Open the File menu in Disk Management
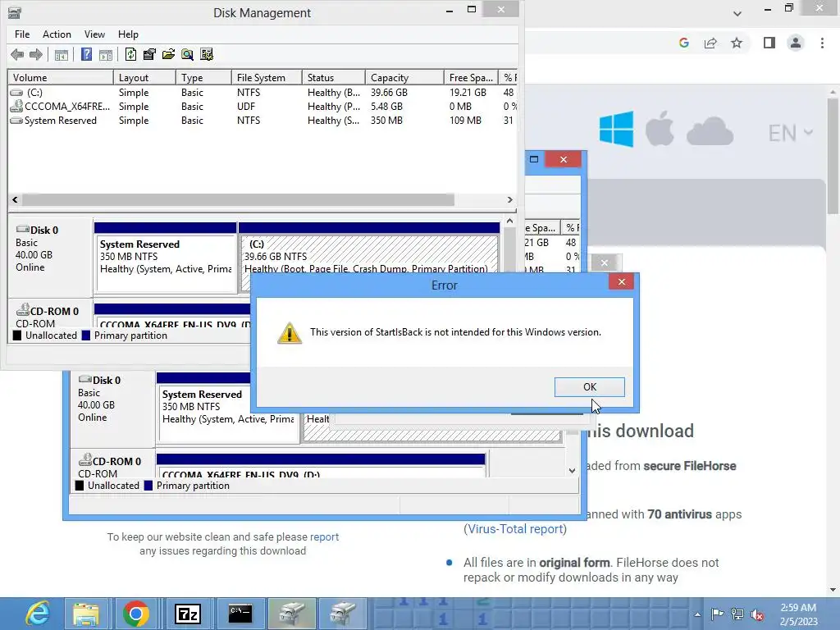 tap(22, 34)
